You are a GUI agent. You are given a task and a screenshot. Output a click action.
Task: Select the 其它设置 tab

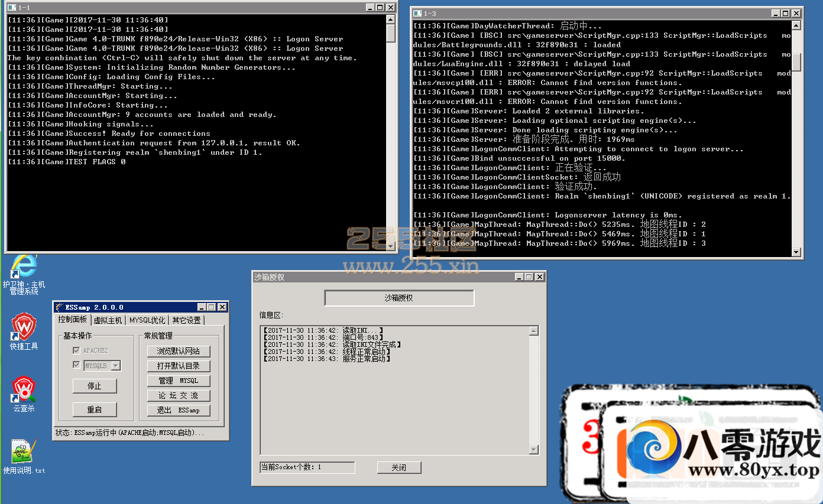pos(186,320)
